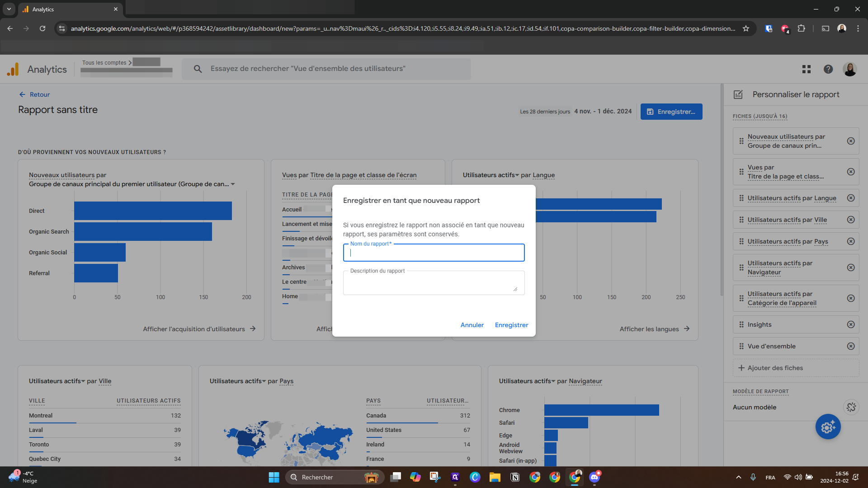Click the Personnaliser le rapport edit icon

tap(738, 94)
